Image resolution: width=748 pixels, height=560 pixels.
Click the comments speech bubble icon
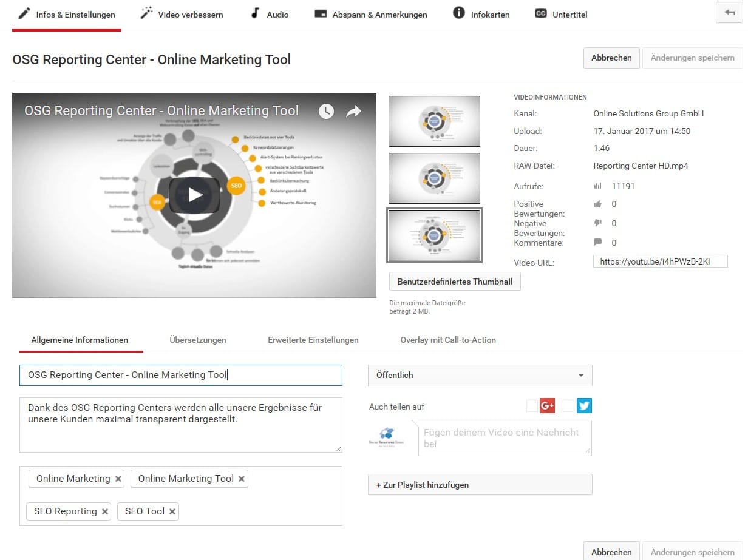coord(597,243)
